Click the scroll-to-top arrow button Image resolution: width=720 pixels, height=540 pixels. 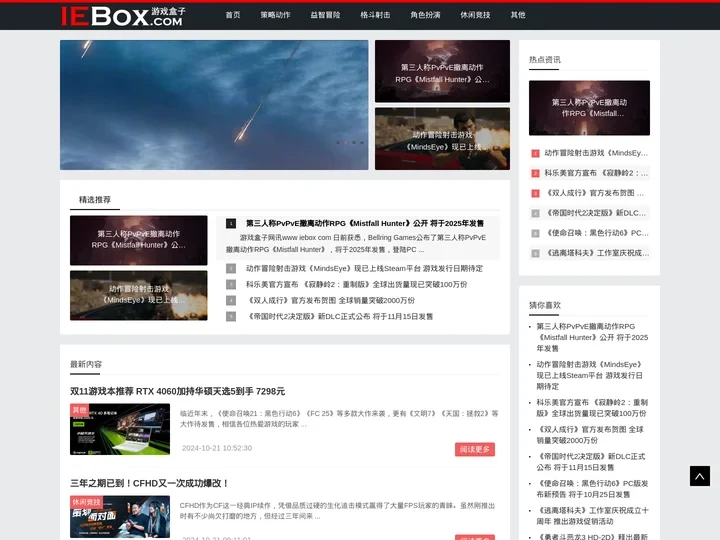(x=699, y=476)
